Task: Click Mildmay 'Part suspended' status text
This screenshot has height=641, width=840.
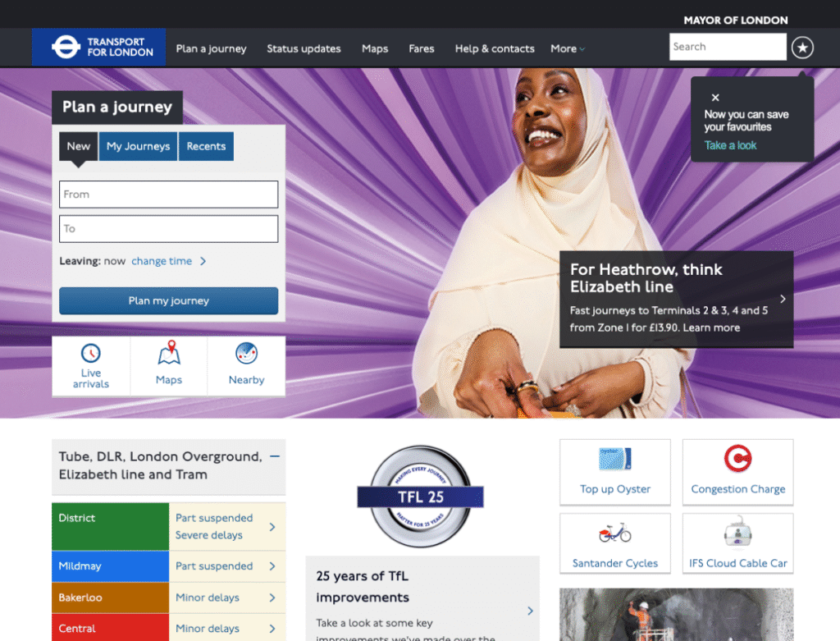Action: 214,566
